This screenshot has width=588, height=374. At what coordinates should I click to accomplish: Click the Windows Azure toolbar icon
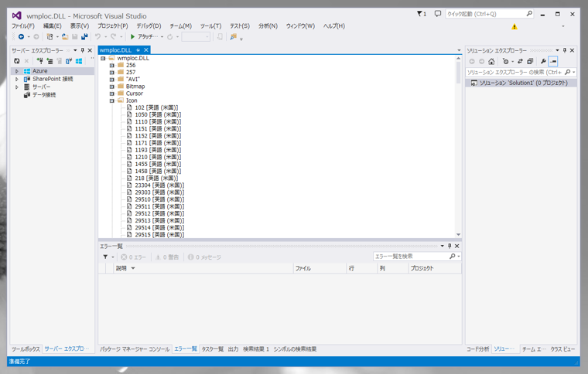[79, 61]
